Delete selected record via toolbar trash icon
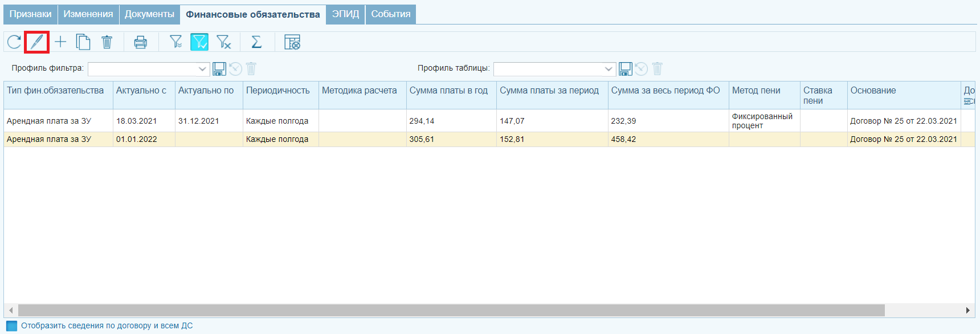The width and height of the screenshot is (980, 334). [x=107, y=42]
